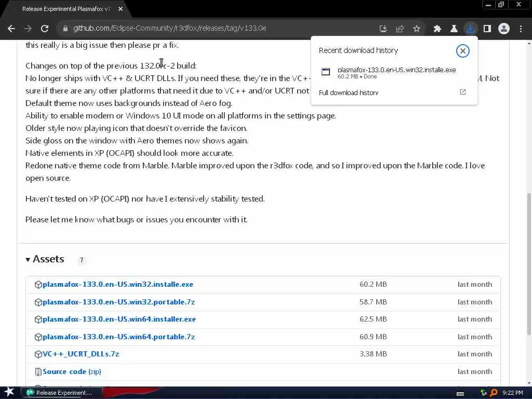Open the Extensions puzzle icon
The width and height of the screenshot is (532, 399).
point(437,29)
